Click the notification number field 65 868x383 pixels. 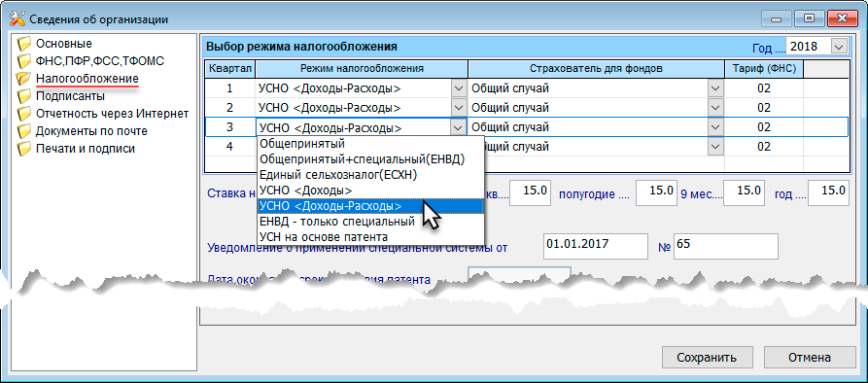pos(726,246)
